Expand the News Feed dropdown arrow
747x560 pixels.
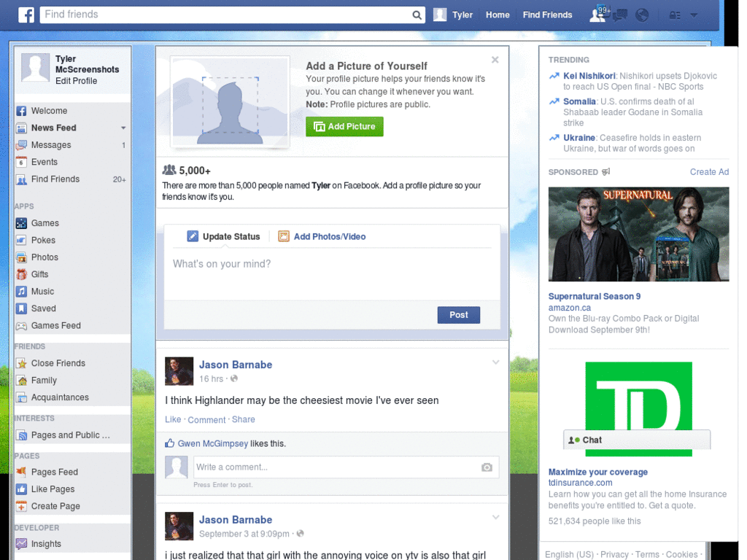(123, 128)
